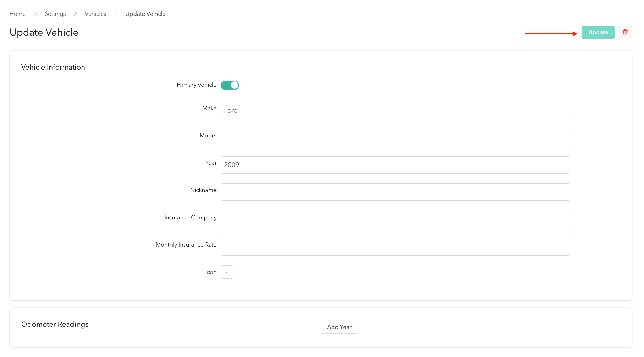Viewport: 644px width, 357px height.
Task: Return to Vehicles breadcrumb
Action: coord(96,14)
